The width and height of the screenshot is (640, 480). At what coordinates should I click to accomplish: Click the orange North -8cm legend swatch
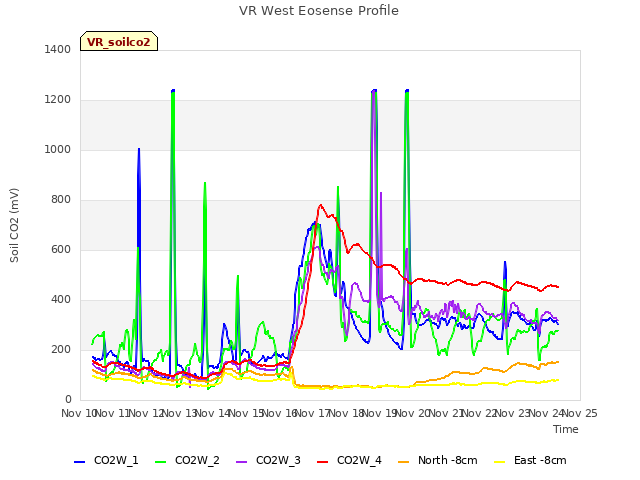[x=403, y=462]
